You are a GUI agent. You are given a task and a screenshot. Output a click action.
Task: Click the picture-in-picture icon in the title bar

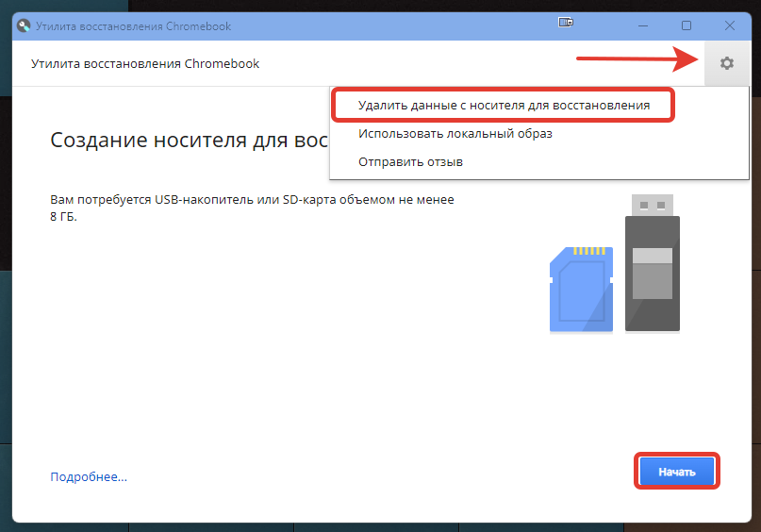click(x=566, y=23)
